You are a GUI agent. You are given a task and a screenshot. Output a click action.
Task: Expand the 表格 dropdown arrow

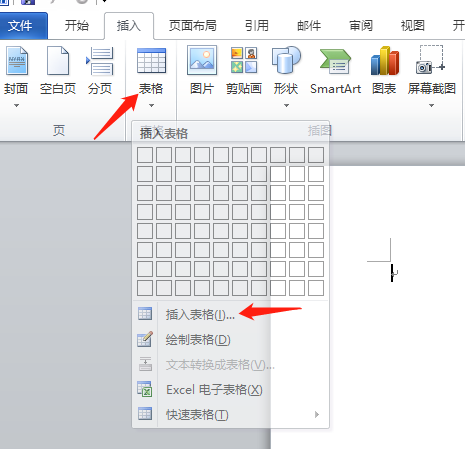[x=151, y=105]
